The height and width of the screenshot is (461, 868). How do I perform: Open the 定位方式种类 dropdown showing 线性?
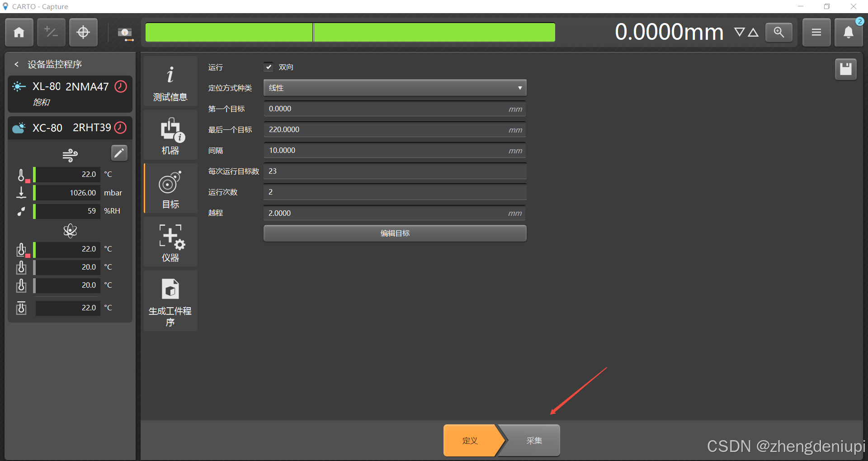395,88
